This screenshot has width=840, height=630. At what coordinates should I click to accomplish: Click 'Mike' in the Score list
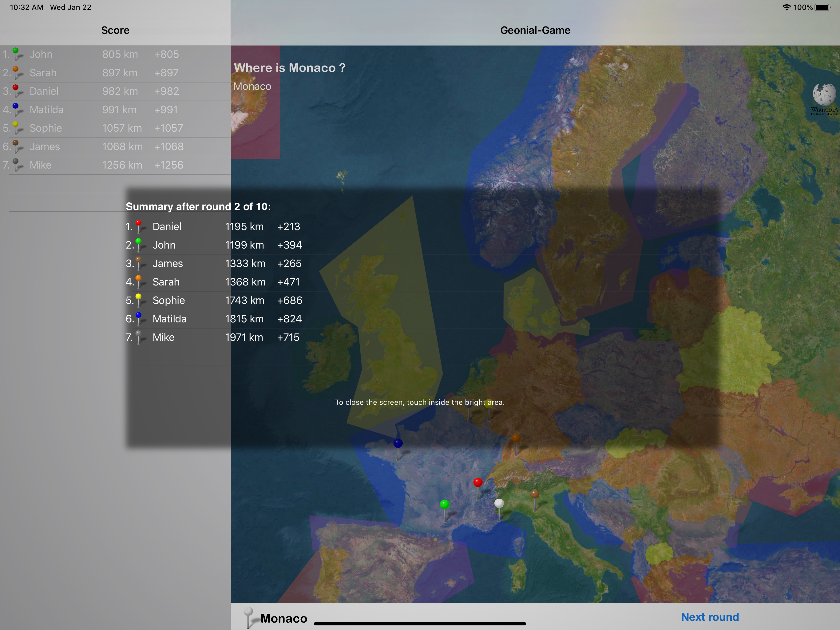coord(40,165)
